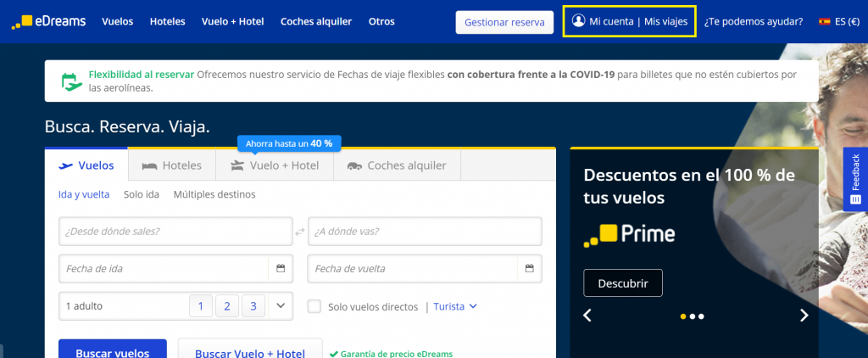This screenshot has width=868, height=358.
Task: Click the Gestionar reserva button
Action: point(504,22)
